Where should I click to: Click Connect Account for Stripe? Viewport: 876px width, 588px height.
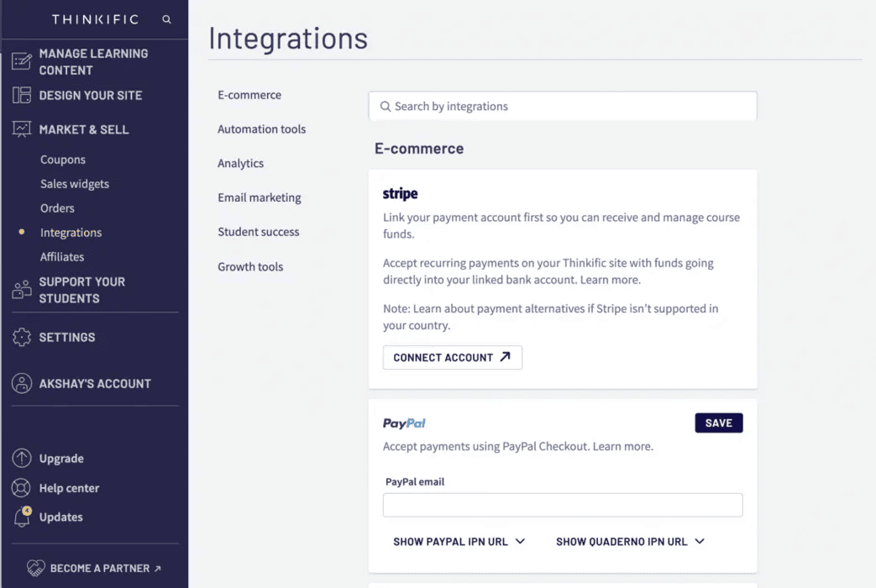(x=452, y=357)
